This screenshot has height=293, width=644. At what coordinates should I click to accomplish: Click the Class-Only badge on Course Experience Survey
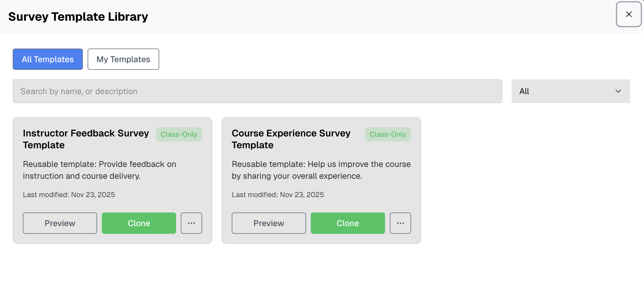(x=388, y=134)
